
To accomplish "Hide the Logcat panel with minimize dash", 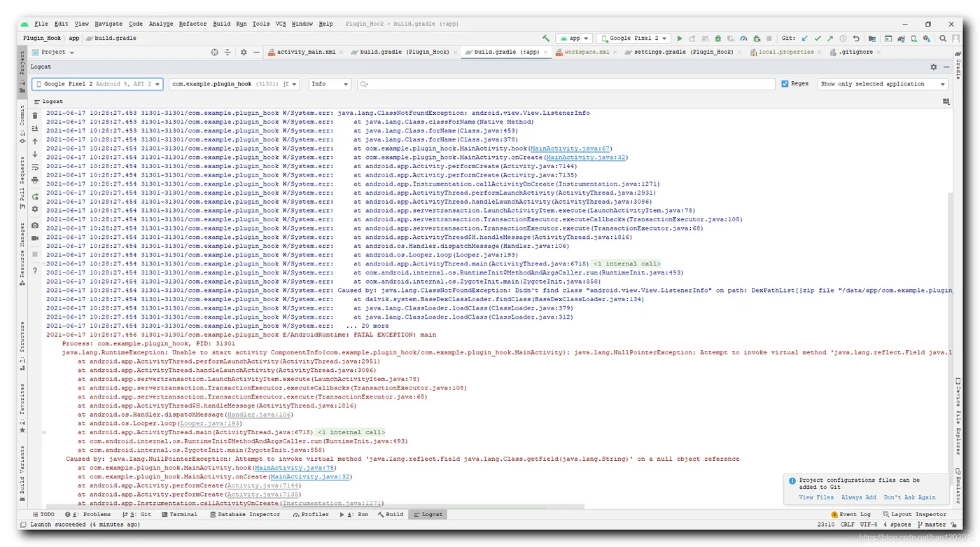I will tap(946, 67).
